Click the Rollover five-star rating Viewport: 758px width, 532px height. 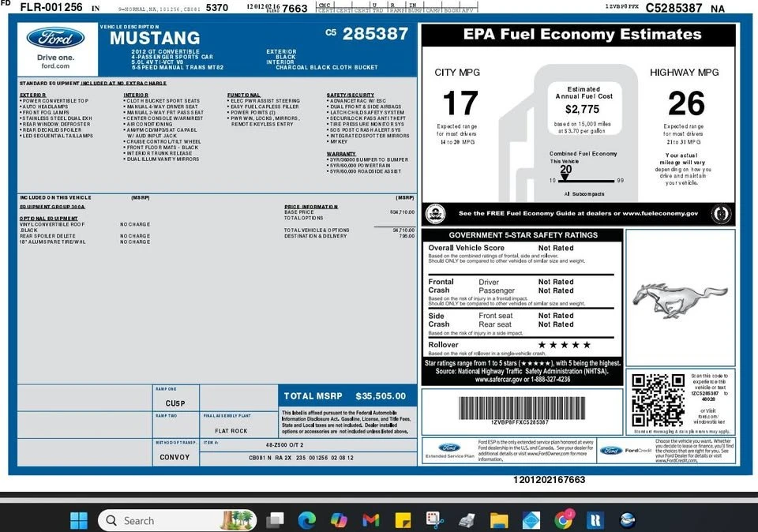564,344
